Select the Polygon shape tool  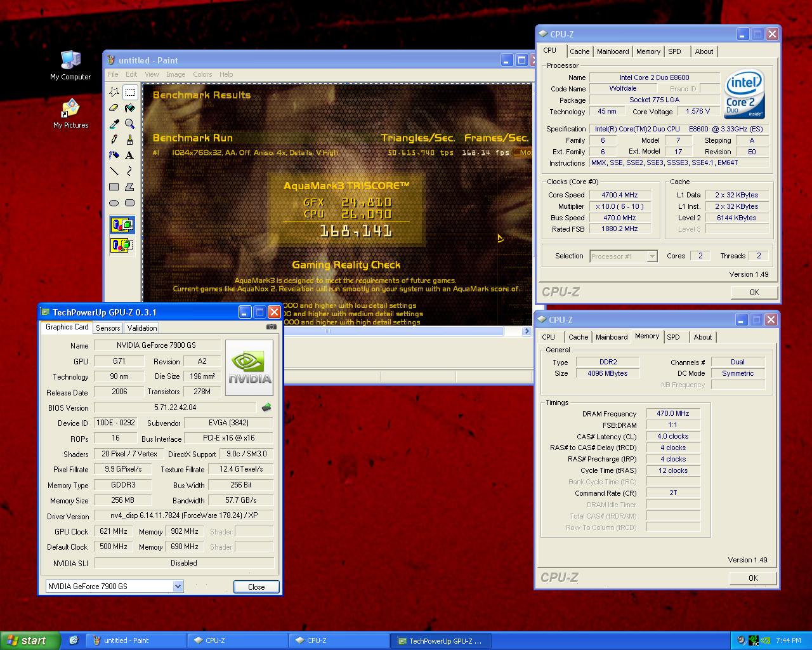tap(130, 187)
